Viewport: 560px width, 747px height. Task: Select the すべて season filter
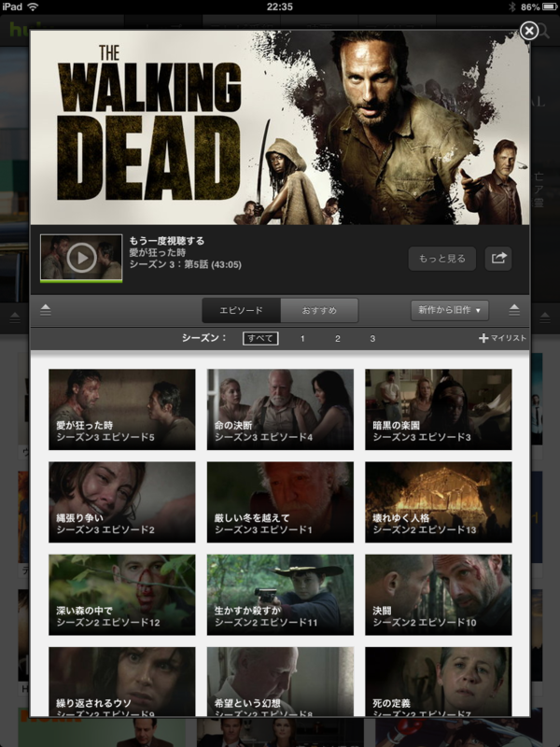click(260, 338)
